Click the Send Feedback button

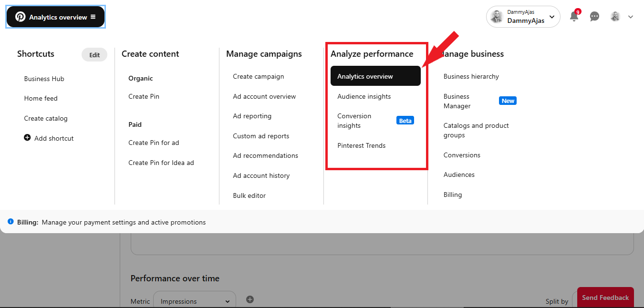coord(605,298)
